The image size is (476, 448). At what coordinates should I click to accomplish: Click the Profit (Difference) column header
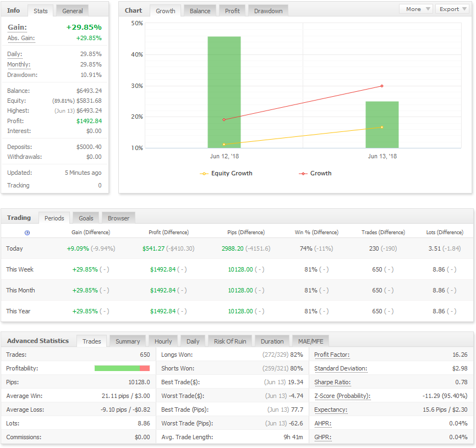(168, 233)
